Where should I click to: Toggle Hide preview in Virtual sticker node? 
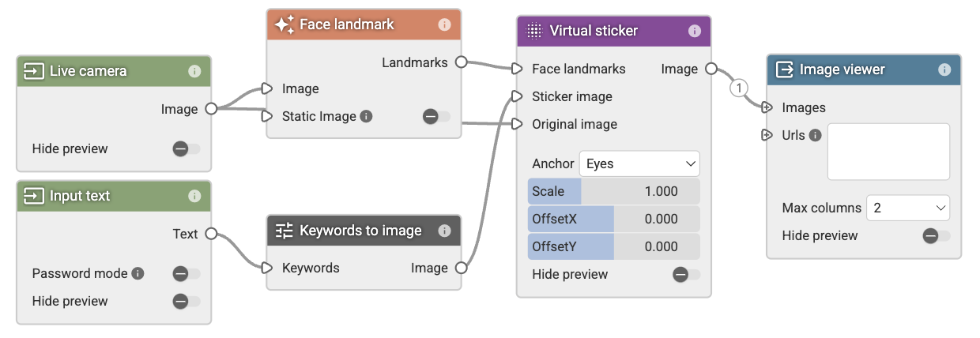(x=686, y=274)
